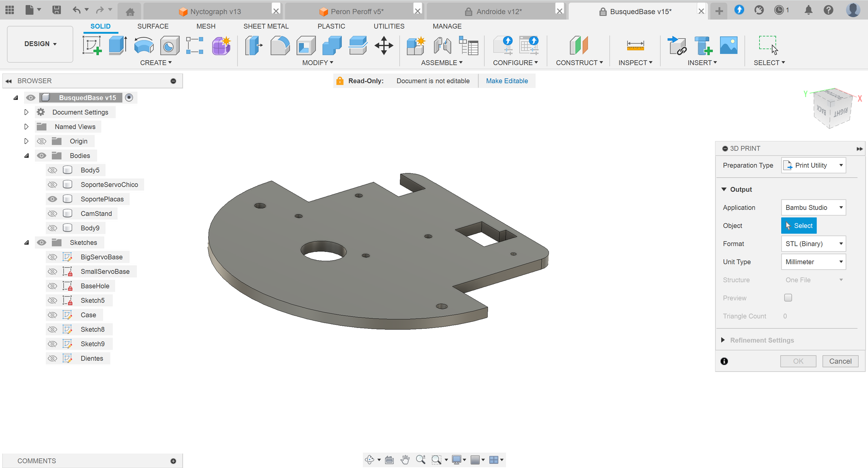Switch to the SHEET METAL tab
Viewport: 868px width, 468px height.
(266, 26)
